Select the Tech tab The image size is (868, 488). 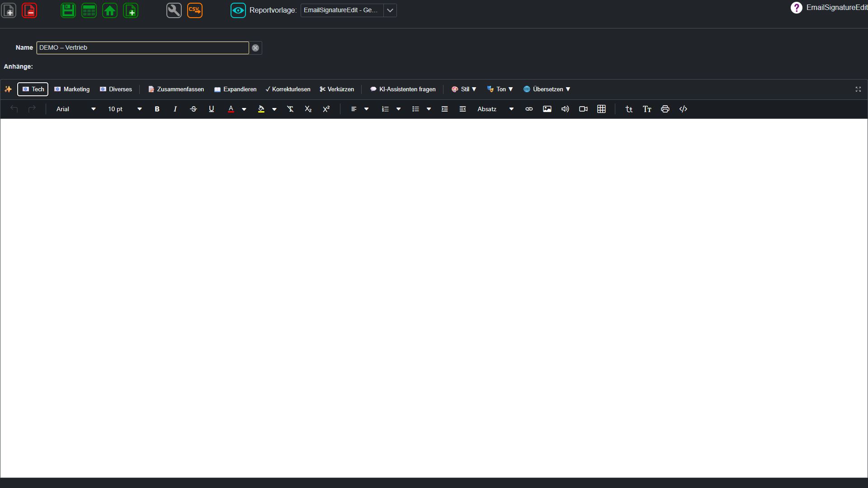point(33,89)
